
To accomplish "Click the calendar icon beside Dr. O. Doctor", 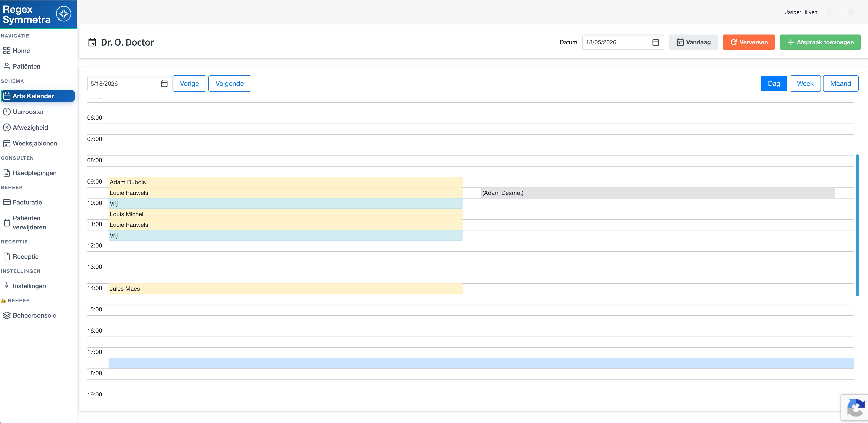I will [92, 42].
